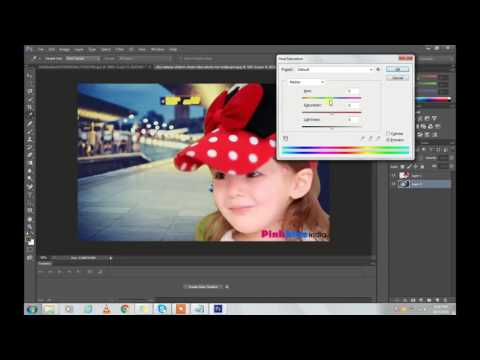Screen dimensions: 480x360
Task: Click the delete layer trash icon
Action: (446, 300)
